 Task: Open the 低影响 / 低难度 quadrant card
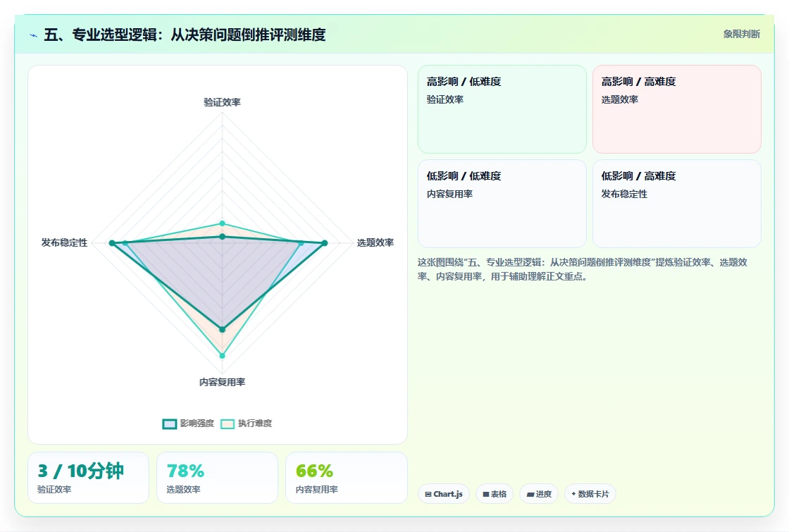tap(502, 204)
